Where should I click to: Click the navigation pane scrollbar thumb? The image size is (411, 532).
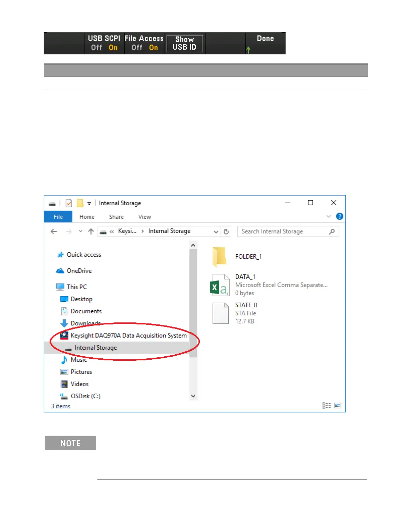click(x=193, y=303)
